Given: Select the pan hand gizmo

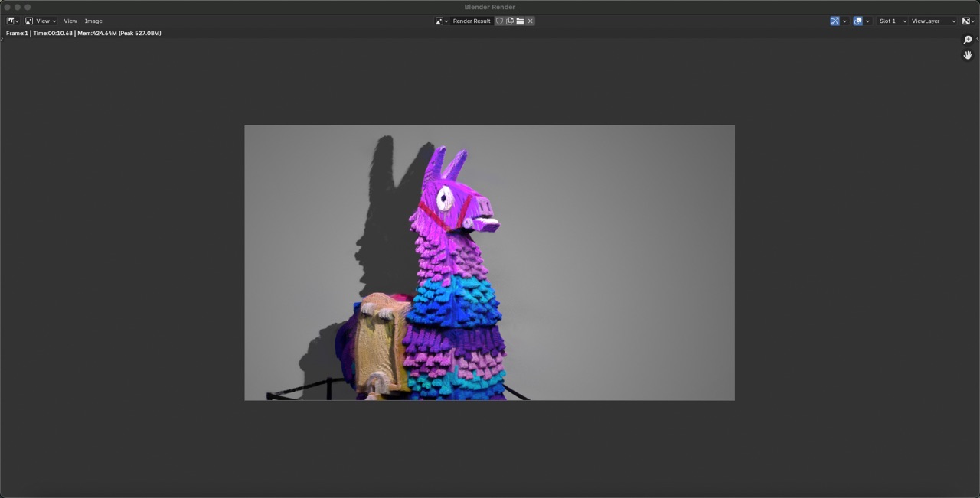Looking at the screenshot, I should coord(967,54).
